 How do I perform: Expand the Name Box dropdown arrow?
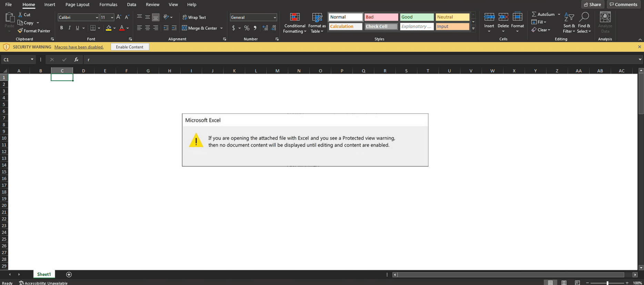[x=32, y=60]
